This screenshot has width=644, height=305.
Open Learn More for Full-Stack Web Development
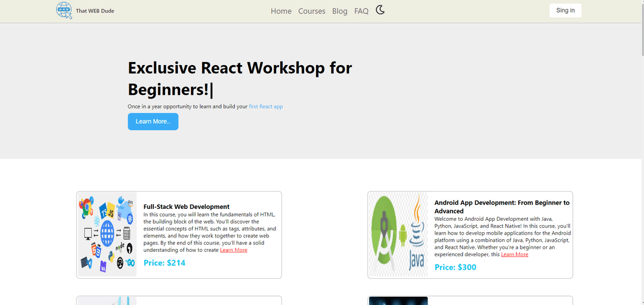tap(234, 250)
